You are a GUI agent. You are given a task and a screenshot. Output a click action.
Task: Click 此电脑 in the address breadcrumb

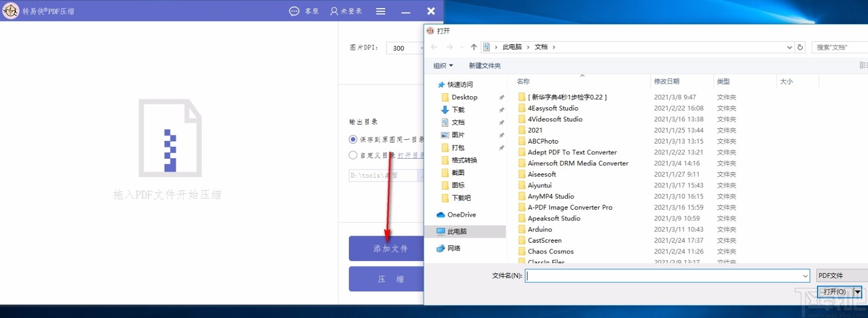(x=512, y=47)
